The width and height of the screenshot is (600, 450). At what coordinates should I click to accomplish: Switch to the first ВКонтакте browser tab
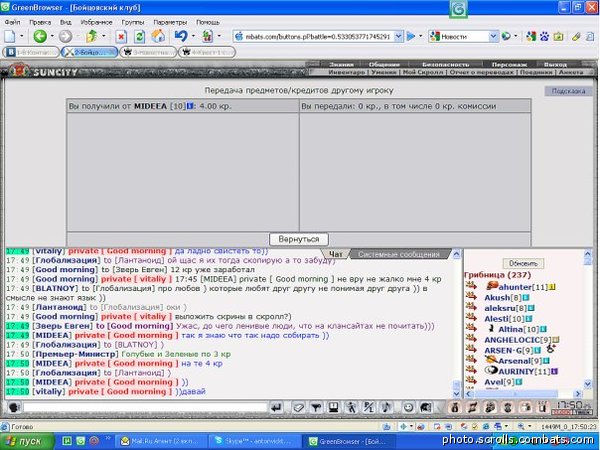pos(31,52)
